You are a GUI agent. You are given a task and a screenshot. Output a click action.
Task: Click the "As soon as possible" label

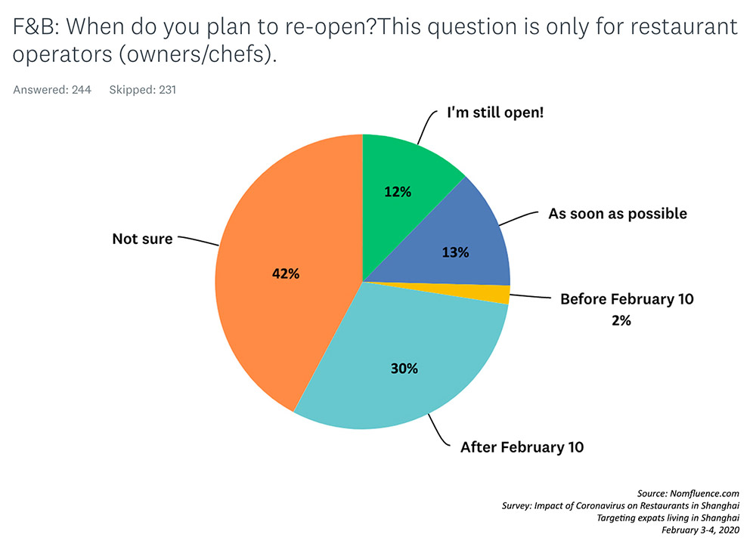(x=617, y=214)
